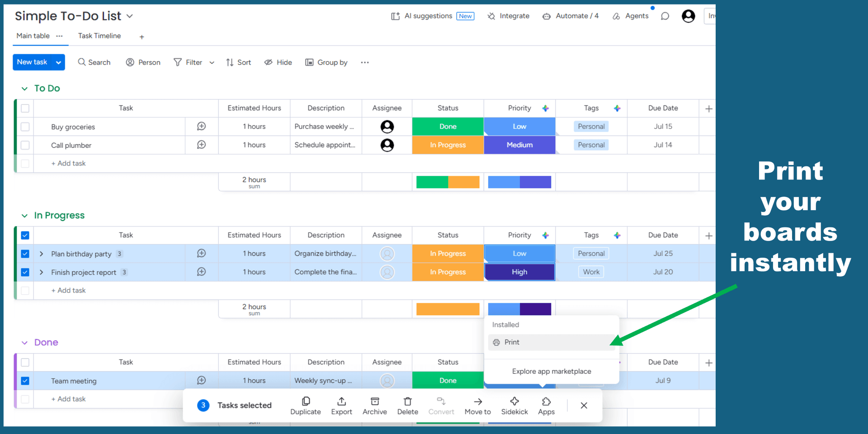868x434 pixels.
Task: Open update conversation for Call plumber
Action: [x=202, y=145]
